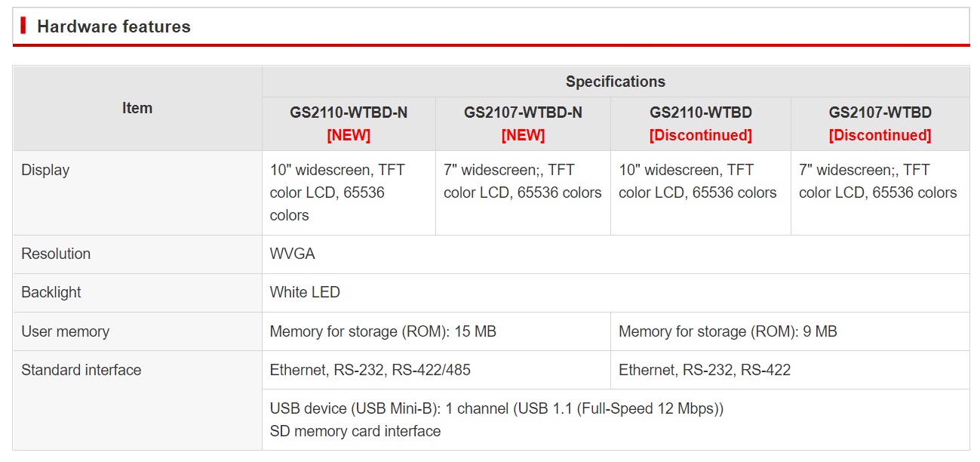The image size is (980, 462).
Task: Click the Standard interface row label
Action: [x=81, y=370]
